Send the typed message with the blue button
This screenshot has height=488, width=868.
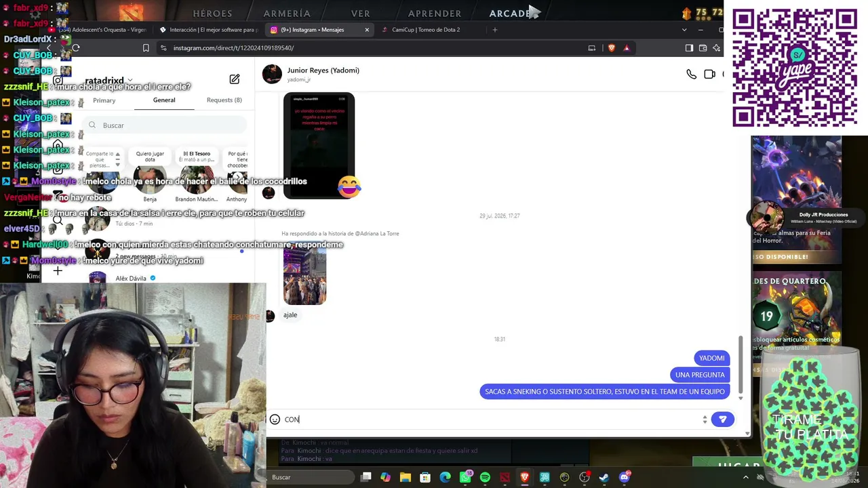tap(722, 420)
